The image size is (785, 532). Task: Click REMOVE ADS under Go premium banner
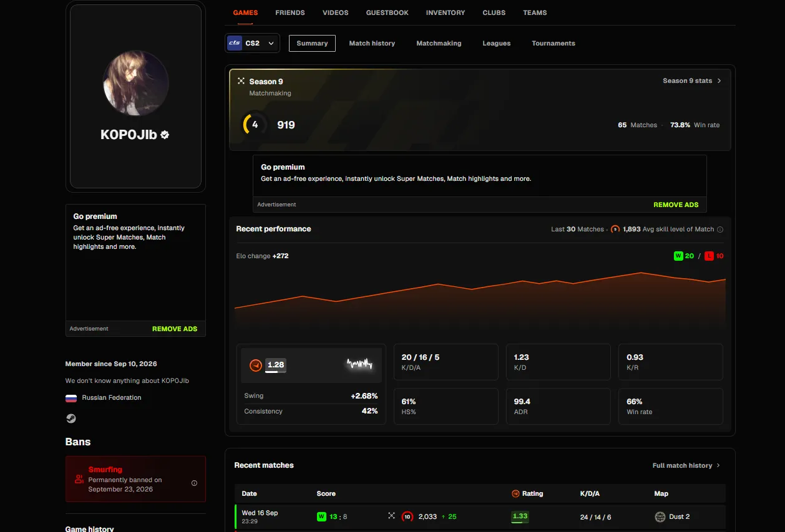pyautogui.click(x=676, y=205)
